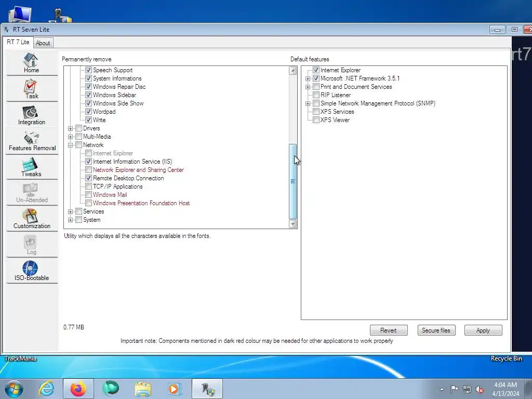Expand the Multi-Media tree node
The image size is (532, 399).
click(x=70, y=137)
